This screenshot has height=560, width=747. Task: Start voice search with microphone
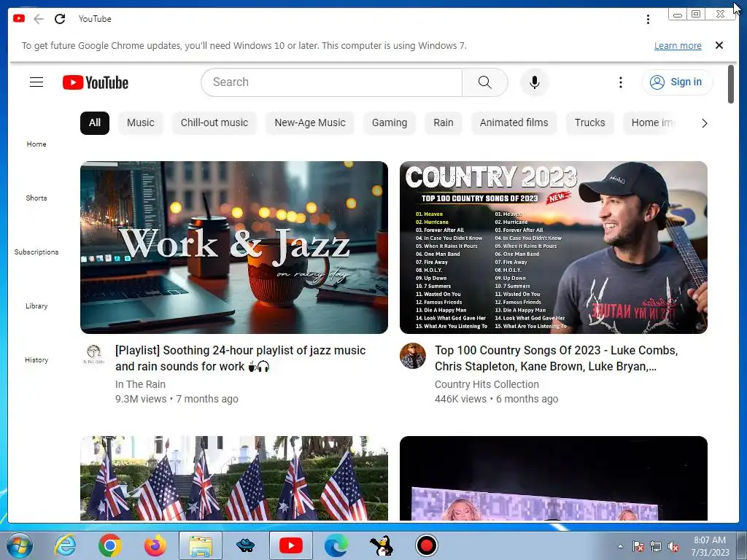[535, 82]
